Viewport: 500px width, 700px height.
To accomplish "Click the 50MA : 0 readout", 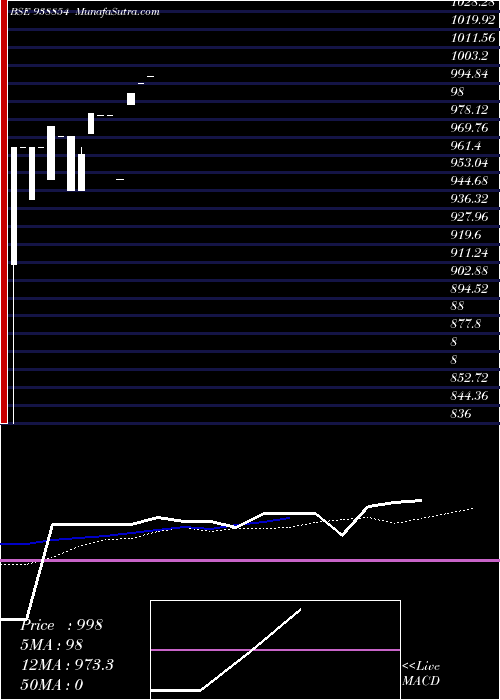I will click(x=52, y=684).
